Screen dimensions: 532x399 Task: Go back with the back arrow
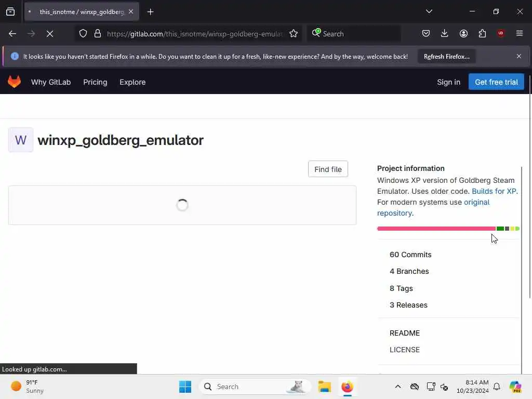(x=12, y=34)
